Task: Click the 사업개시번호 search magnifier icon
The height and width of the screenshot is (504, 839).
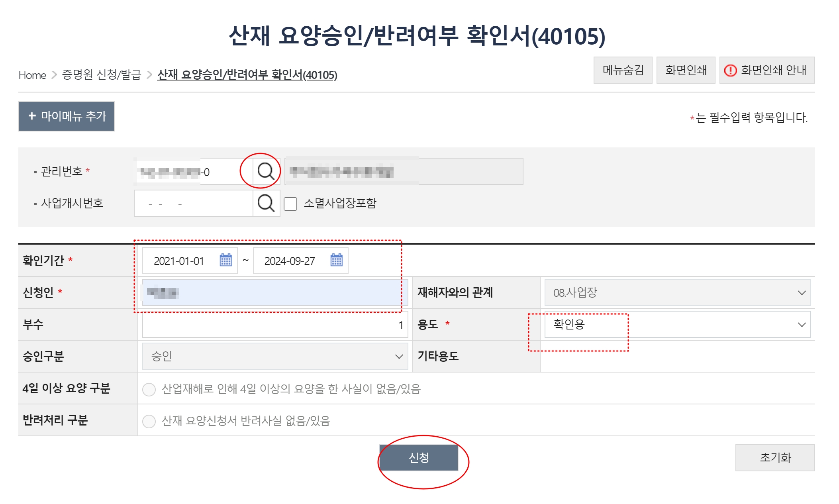Action: coord(266,203)
